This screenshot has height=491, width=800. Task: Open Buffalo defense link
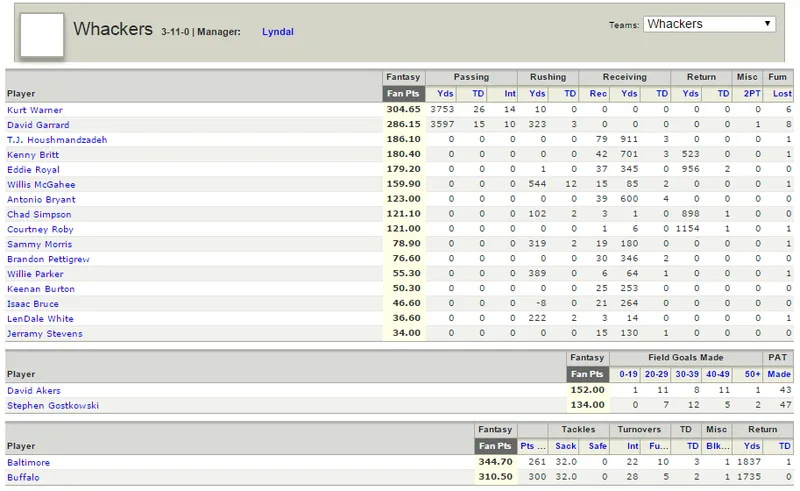pos(23,477)
